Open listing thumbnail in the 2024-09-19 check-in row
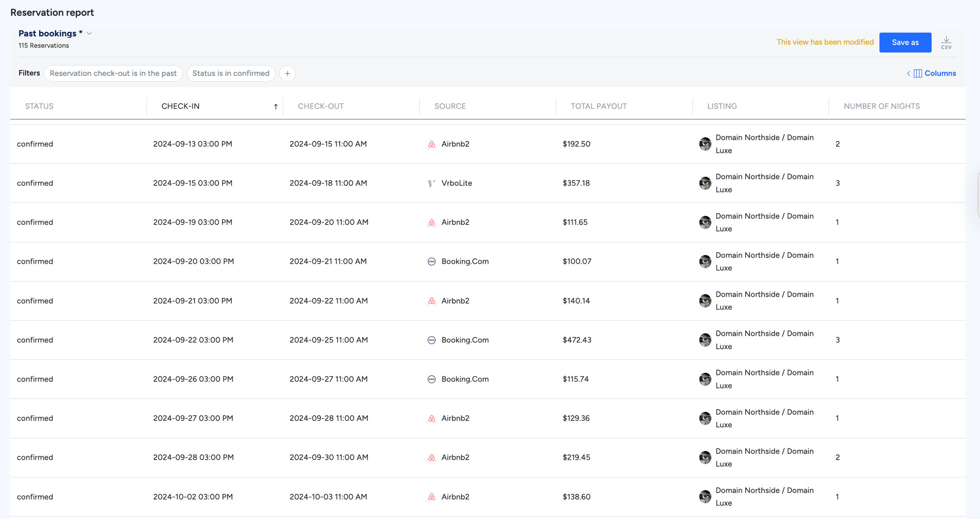Image resolution: width=980 pixels, height=519 pixels. pos(705,222)
